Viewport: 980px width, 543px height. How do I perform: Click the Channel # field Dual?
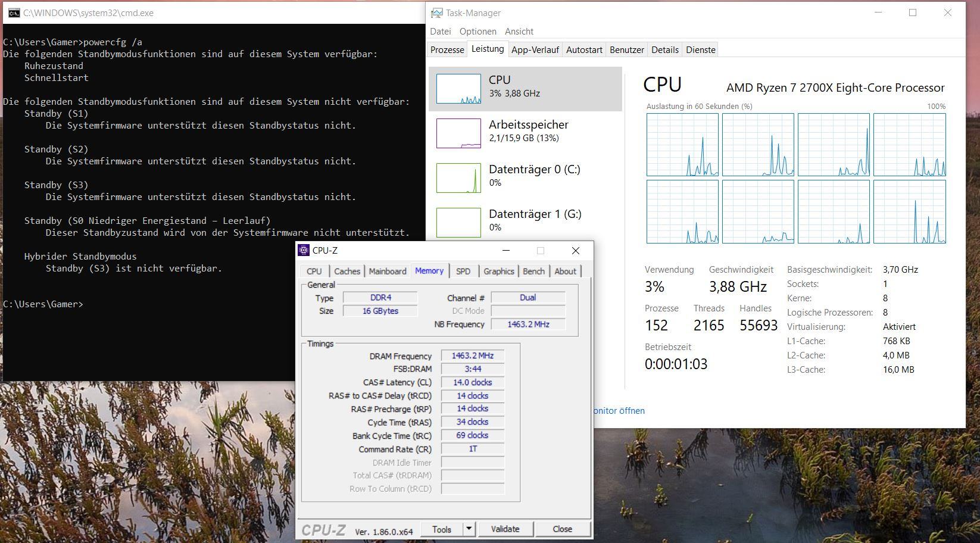coord(528,297)
